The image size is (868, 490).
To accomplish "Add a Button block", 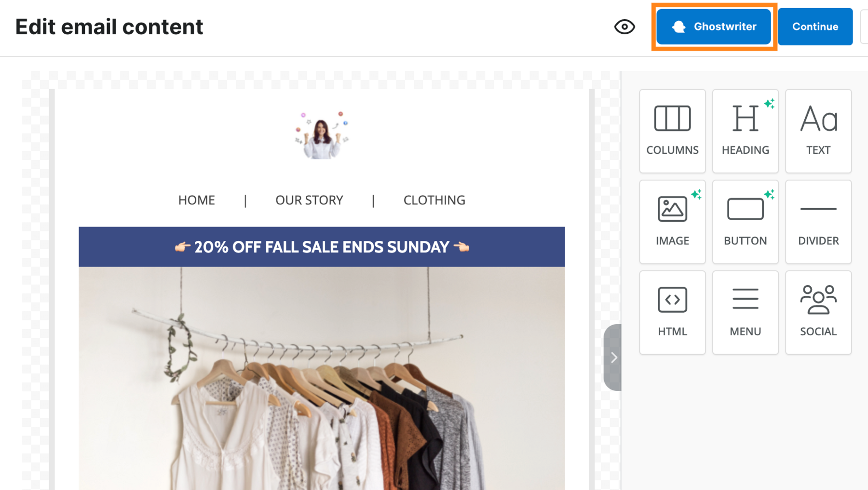I will coord(745,222).
